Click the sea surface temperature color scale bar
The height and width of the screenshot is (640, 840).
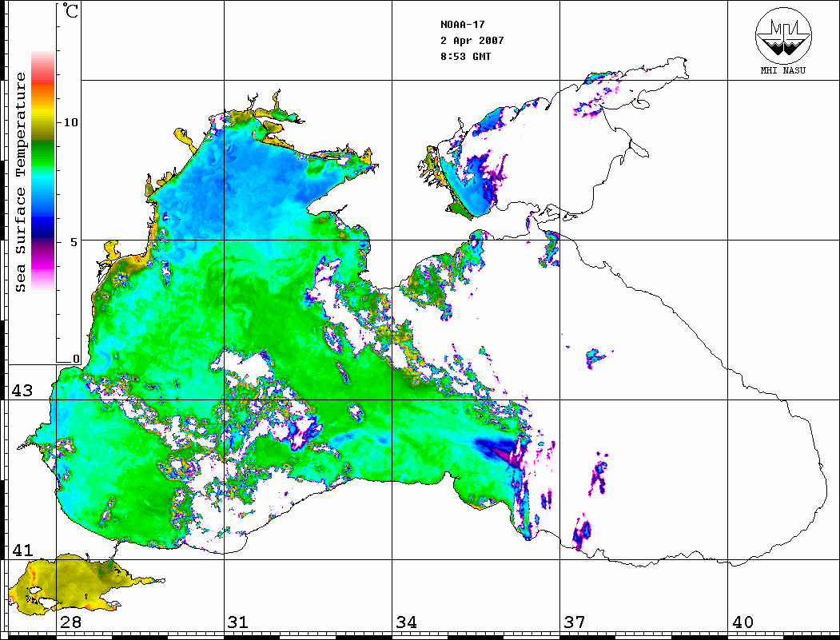click(x=43, y=171)
